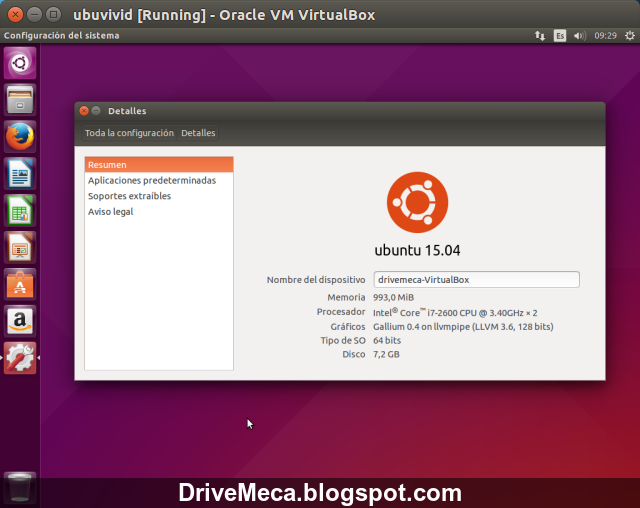Click the memory value 993,0 MiB

pos(393,297)
